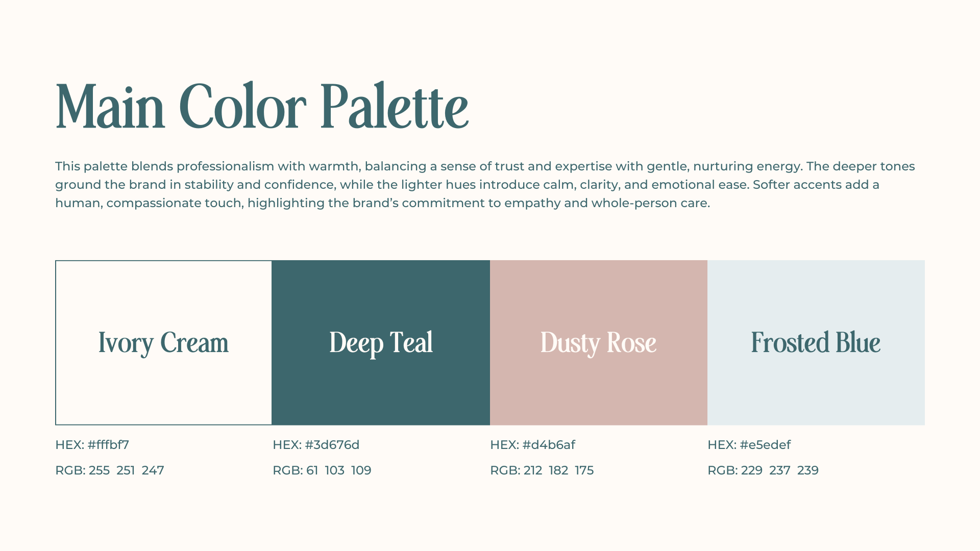Screen dimensions: 980x551
Task: Select HEX code #e5edef label
Action: point(749,445)
